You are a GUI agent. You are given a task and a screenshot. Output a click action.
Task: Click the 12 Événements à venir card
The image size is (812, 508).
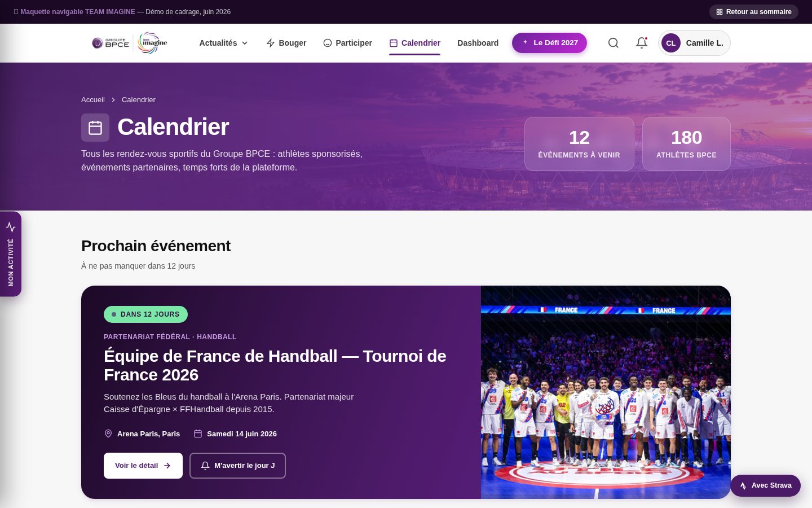[x=579, y=144]
